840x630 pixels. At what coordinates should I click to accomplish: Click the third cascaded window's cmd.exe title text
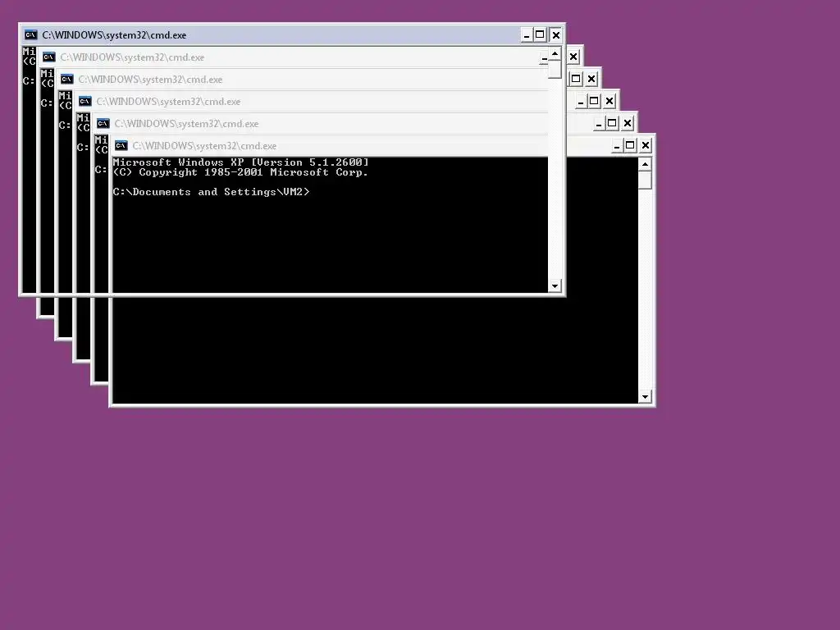coord(151,80)
